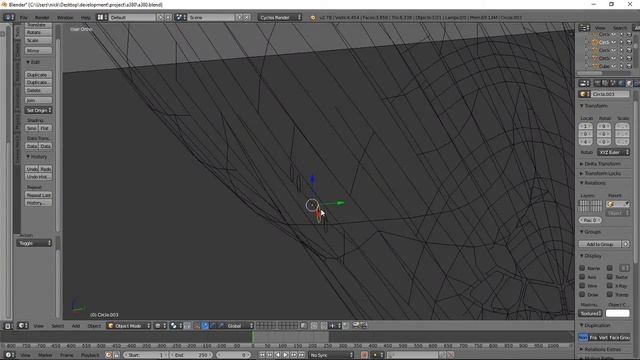Select the translate manipulator arrow icon
The image size is (640, 360).
click(204, 326)
